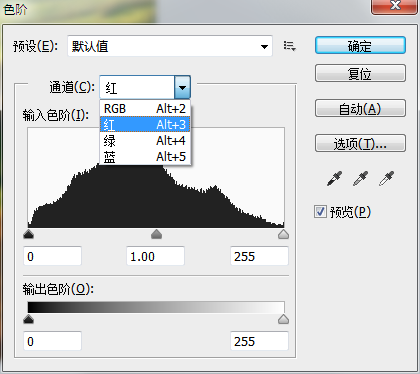Choose 绿 channel from list

[x=145, y=140]
